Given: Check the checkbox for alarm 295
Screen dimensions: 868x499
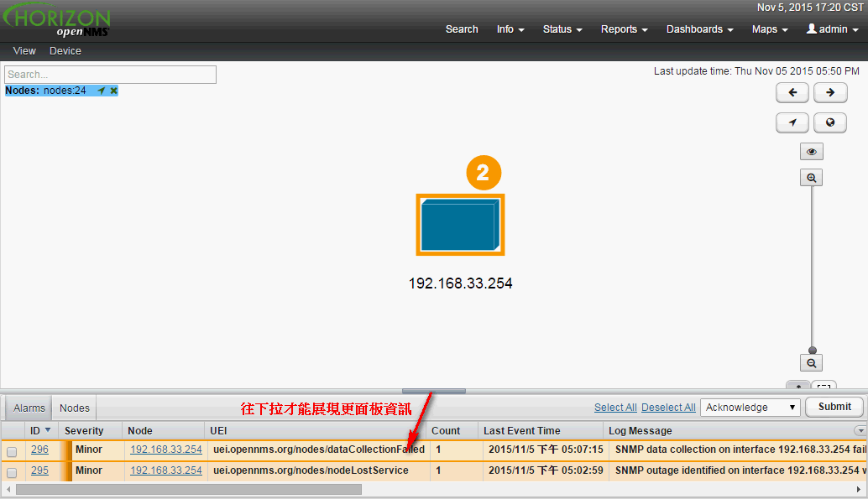Looking at the screenshot, I should coord(12,472).
